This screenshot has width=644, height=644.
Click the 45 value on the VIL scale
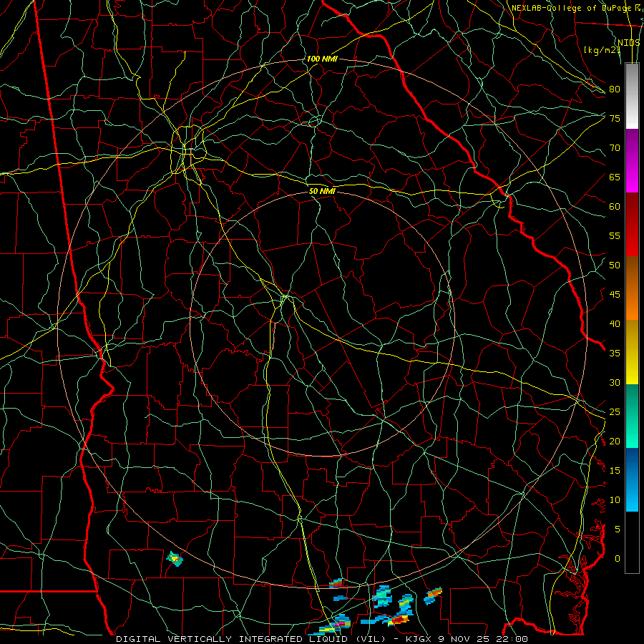(615, 295)
